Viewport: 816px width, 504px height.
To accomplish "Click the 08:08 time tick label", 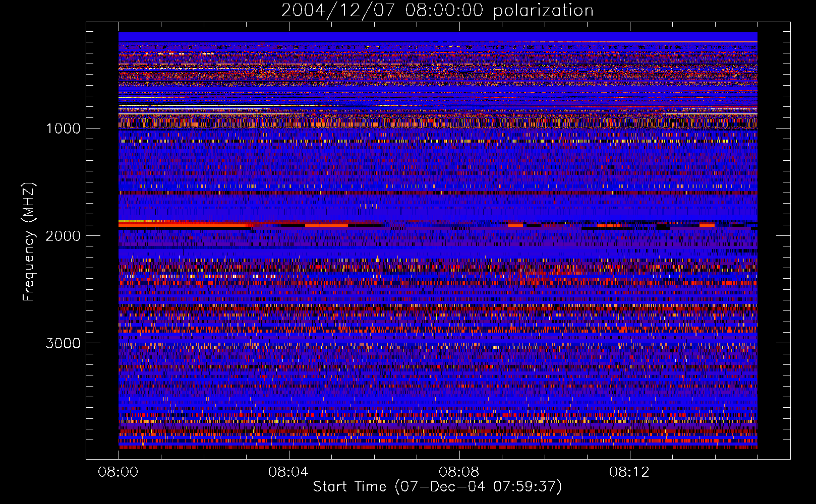I will 459,472.
